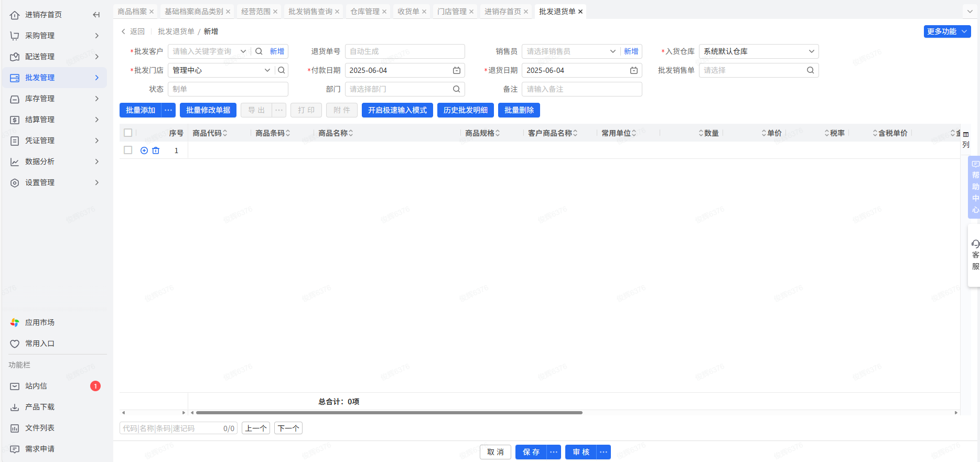Open more options next to 保存 button

554,452
